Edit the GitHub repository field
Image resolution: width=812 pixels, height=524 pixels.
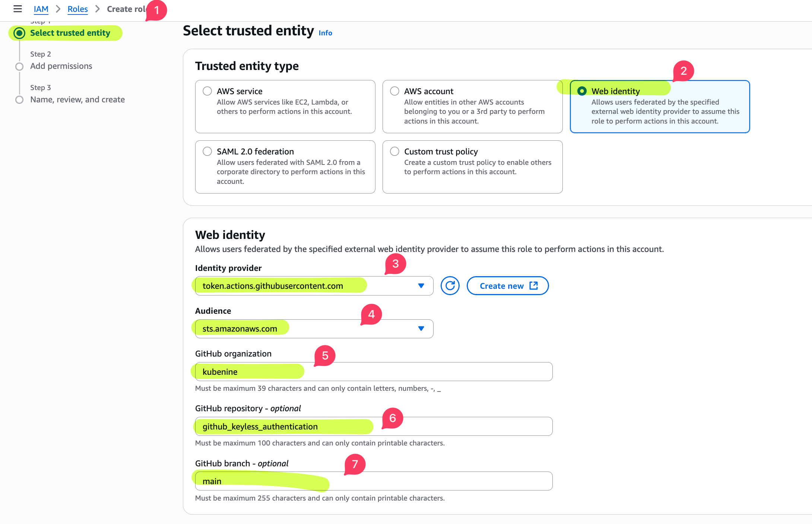(x=372, y=426)
